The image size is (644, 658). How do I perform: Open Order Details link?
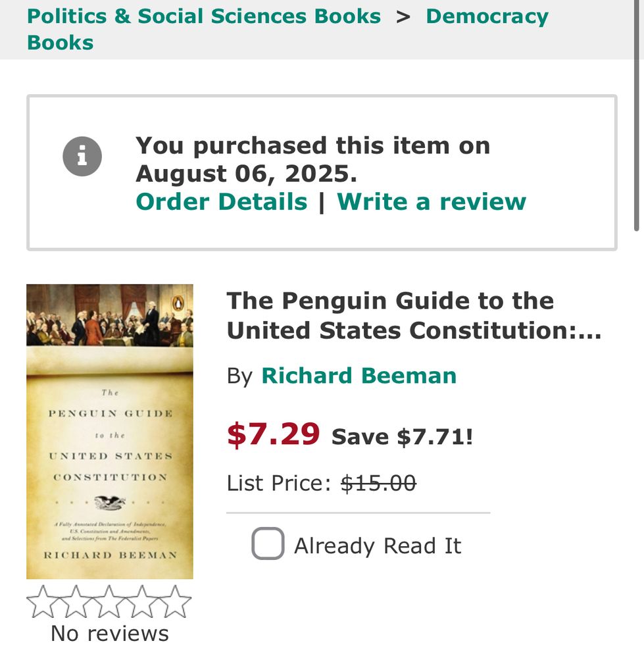tap(222, 201)
